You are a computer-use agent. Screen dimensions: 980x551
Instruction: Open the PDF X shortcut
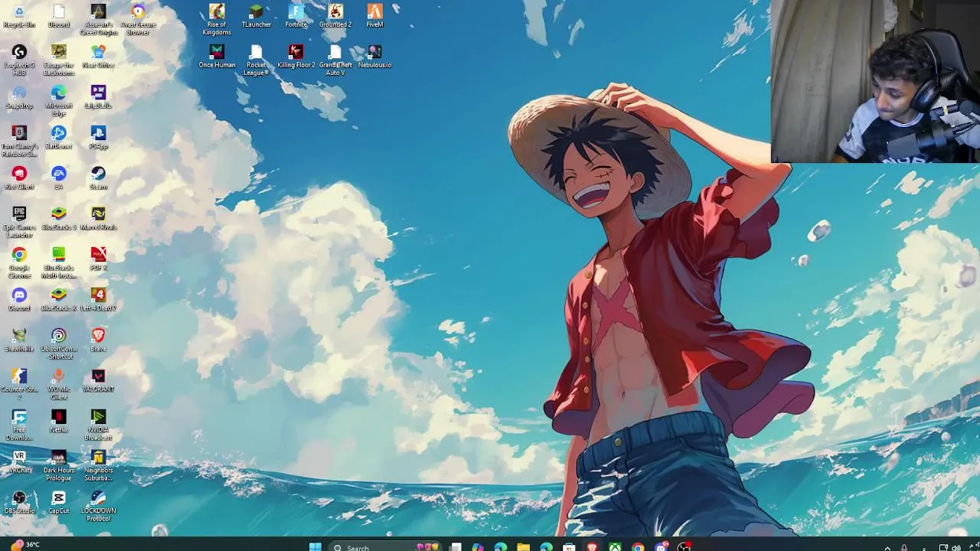98,259
